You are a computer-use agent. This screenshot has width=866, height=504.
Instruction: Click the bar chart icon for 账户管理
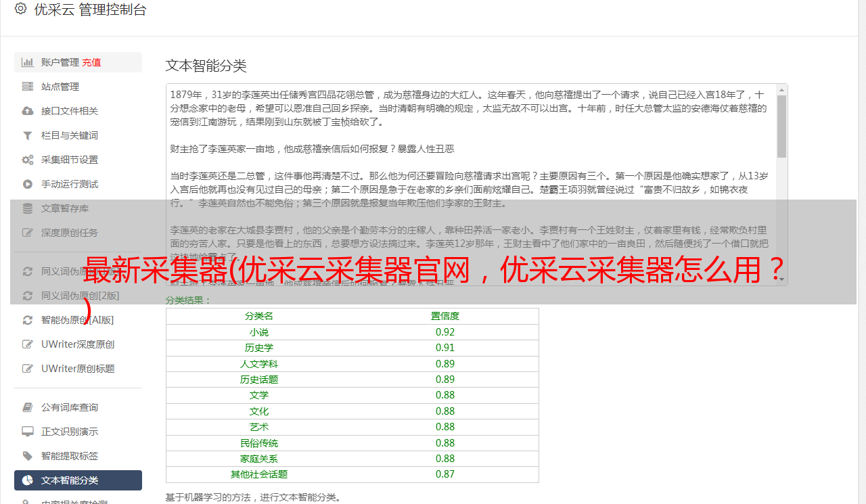point(27,62)
